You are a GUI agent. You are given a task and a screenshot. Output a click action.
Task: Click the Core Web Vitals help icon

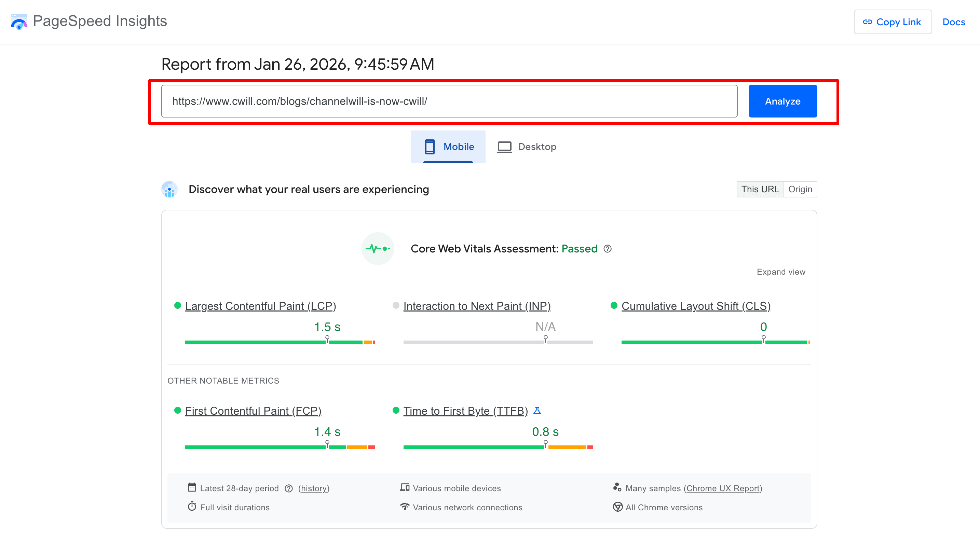point(608,249)
